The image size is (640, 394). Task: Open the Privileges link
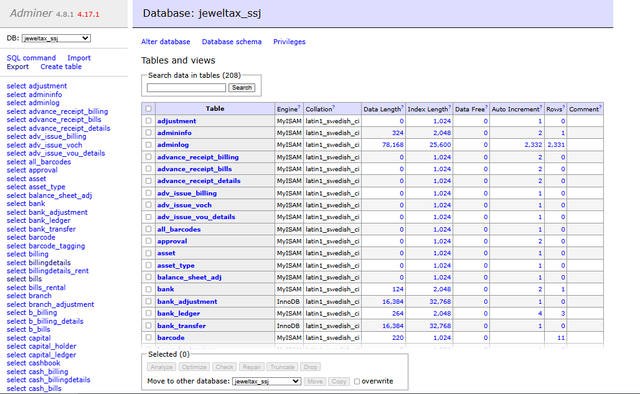(x=289, y=42)
